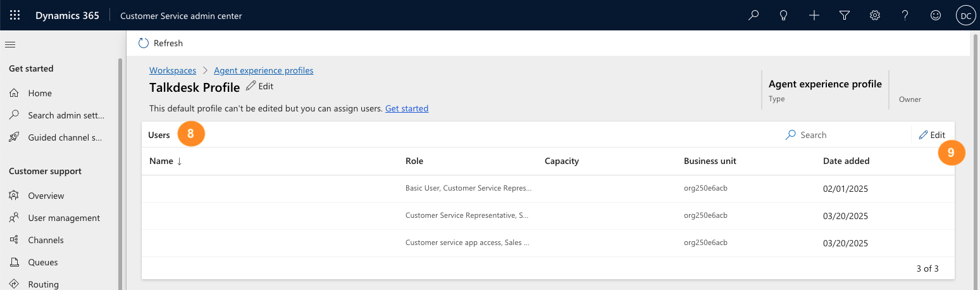Image resolution: width=980 pixels, height=290 pixels.
Task: Click into the Users Search field
Action: tap(845, 135)
